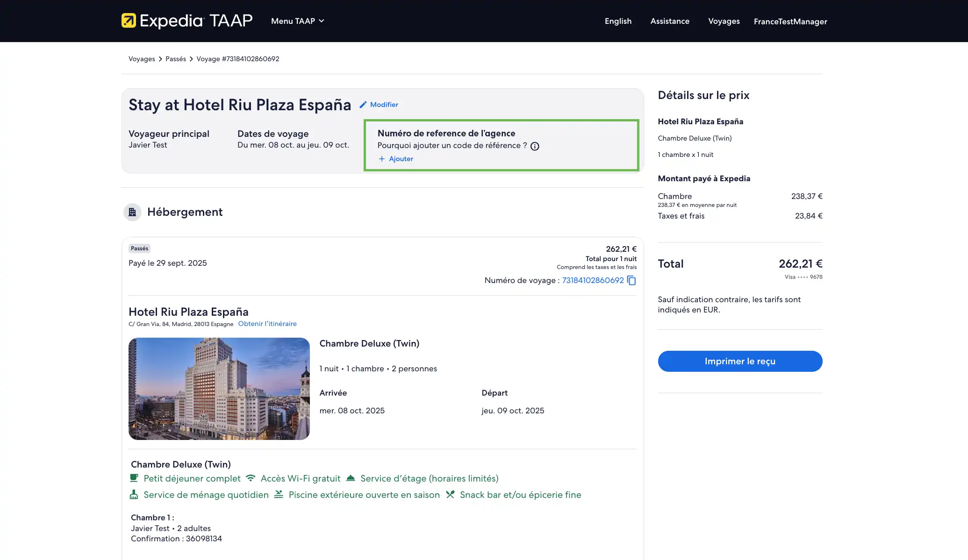Open the Hotel Riu Plaza España photo
The image size is (968, 560).
[x=219, y=389]
